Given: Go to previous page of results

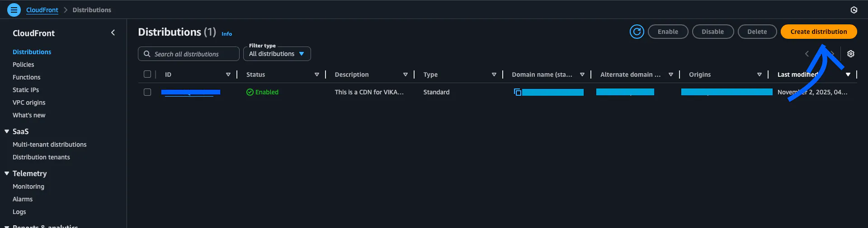Looking at the screenshot, I should click(807, 54).
